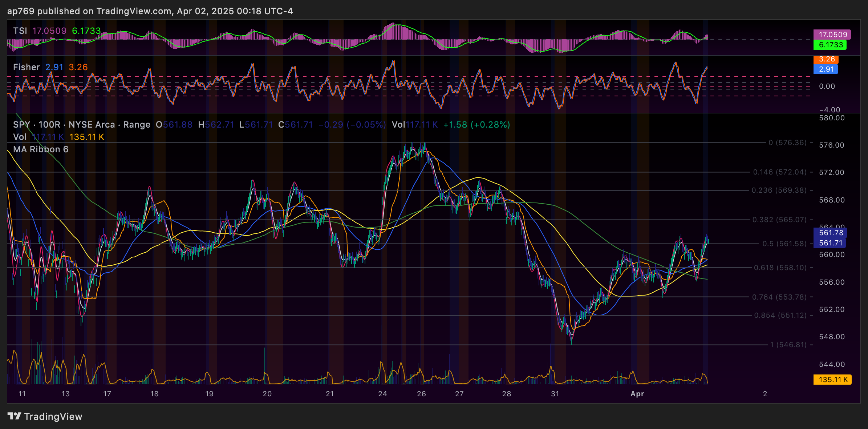Click the 548.00 price axis label
The width and height of the screenshot is (868, 429).
[x=832, y=337]
